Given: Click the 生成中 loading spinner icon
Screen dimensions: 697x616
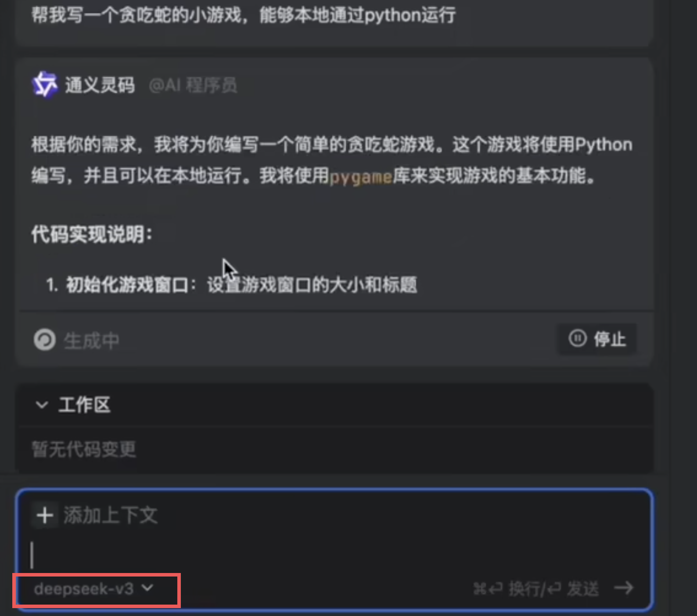Looking at the screenshot, I should pos(45,340).
